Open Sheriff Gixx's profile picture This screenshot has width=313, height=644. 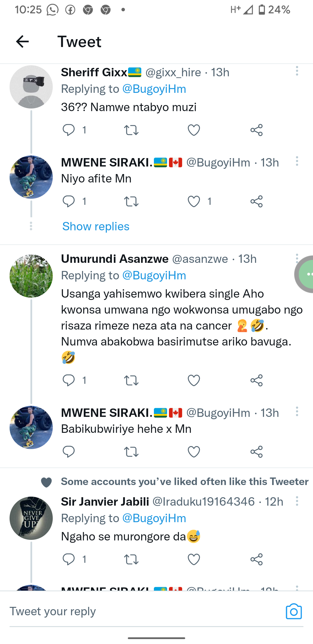point(31,87)
